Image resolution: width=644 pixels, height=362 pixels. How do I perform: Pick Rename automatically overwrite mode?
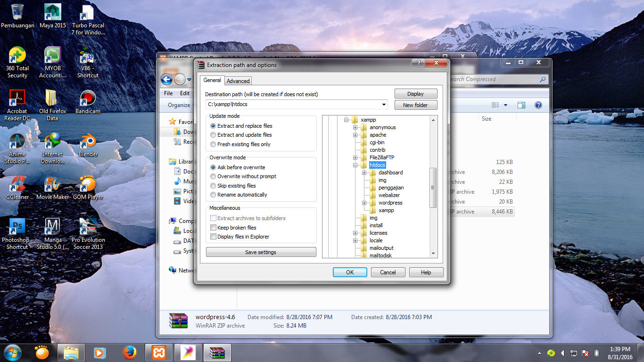(239, 195)
